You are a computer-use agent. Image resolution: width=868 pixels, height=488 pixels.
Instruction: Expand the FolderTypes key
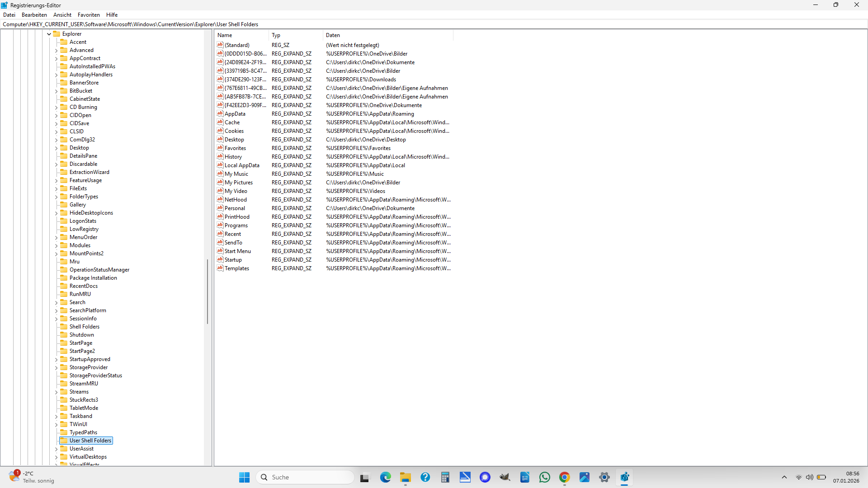coord(57,197)
